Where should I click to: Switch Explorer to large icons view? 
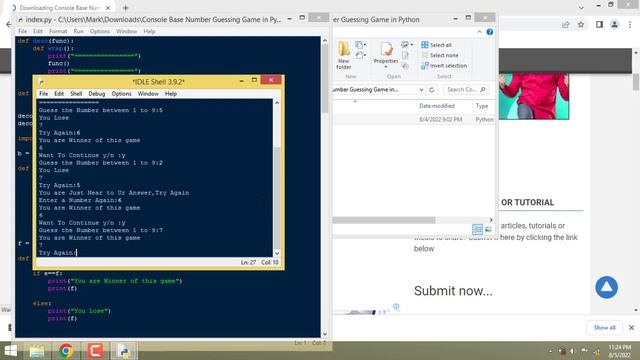[x=488, y=229]
